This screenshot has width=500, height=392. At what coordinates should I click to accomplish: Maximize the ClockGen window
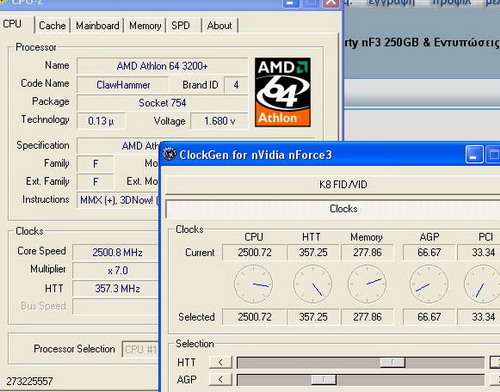[x=493, y=154]
